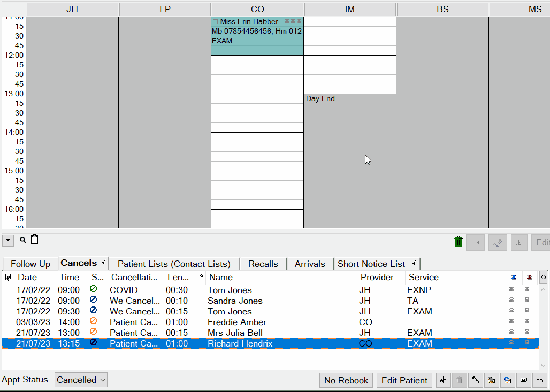Switch to the Recalls tab
This screenshot has width=550, height=392.
coord(263,263)
